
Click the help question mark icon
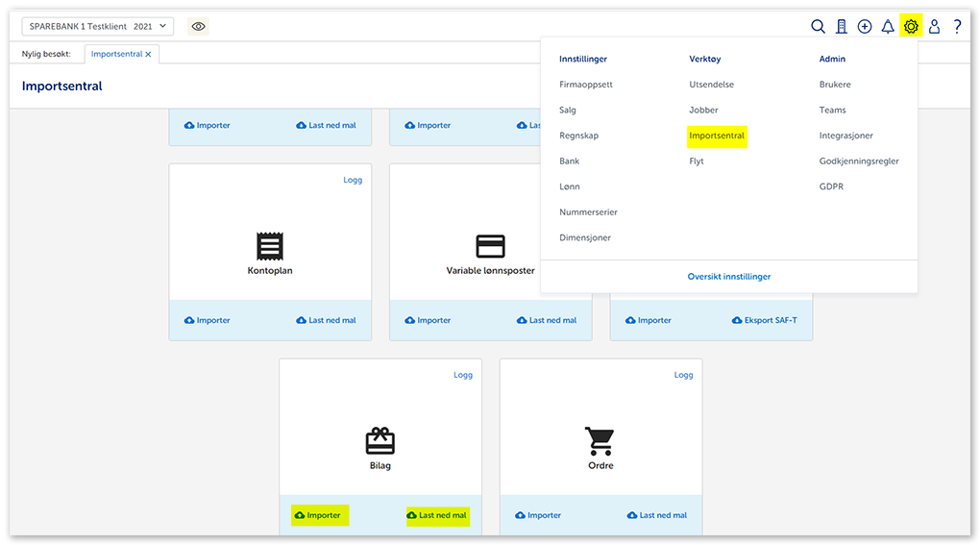(957, 27)
